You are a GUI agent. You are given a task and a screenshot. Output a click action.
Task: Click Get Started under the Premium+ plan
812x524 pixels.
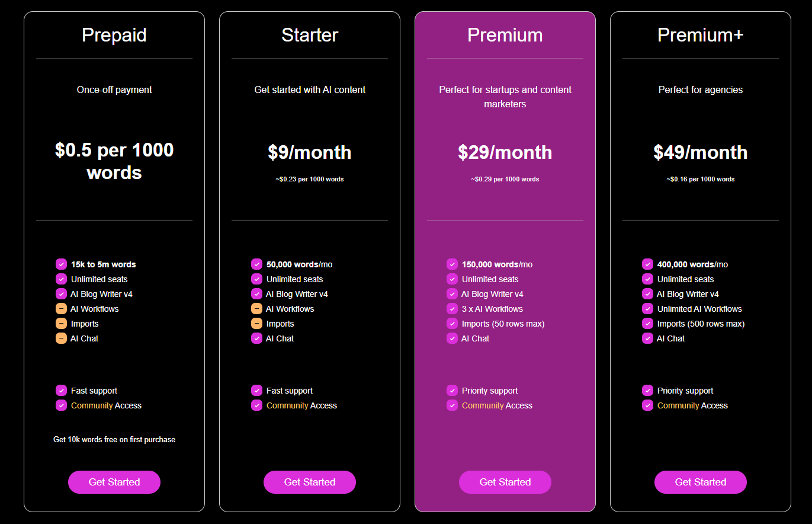click(700, 482)
